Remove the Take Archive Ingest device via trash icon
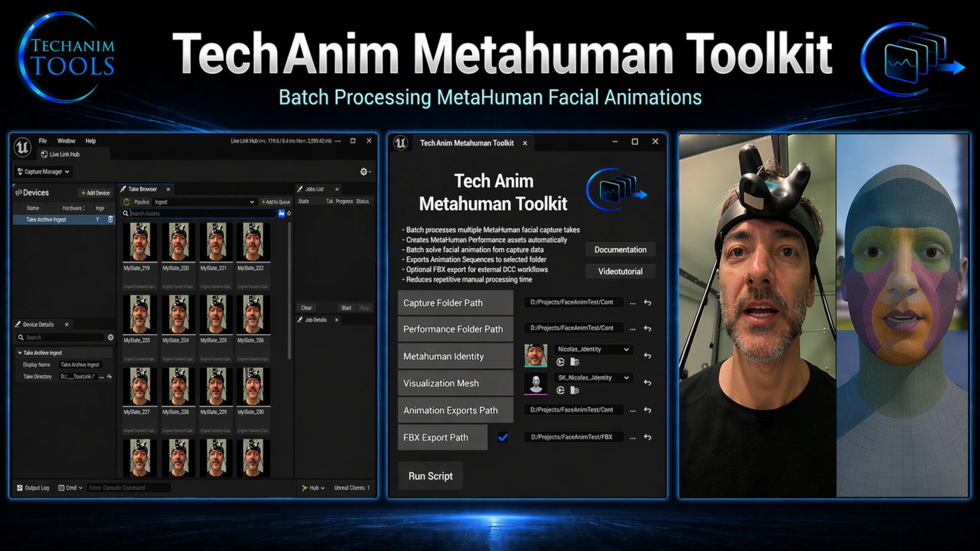 pyautogui.click(x=110, y=219)
